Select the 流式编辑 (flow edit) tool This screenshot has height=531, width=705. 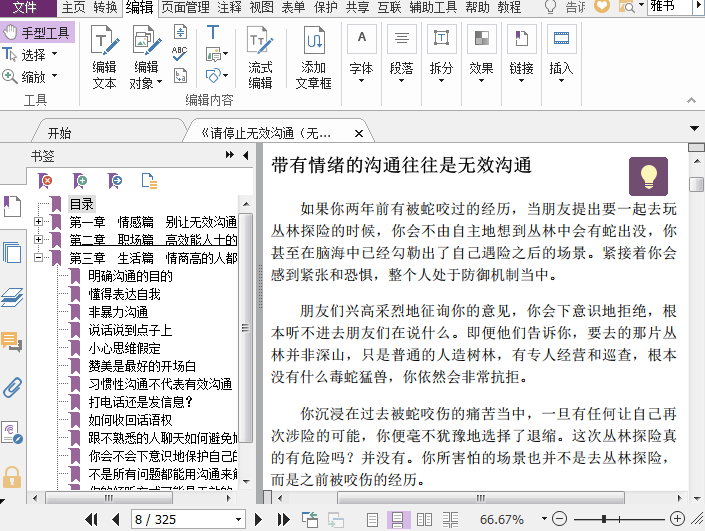coord(260,56)
